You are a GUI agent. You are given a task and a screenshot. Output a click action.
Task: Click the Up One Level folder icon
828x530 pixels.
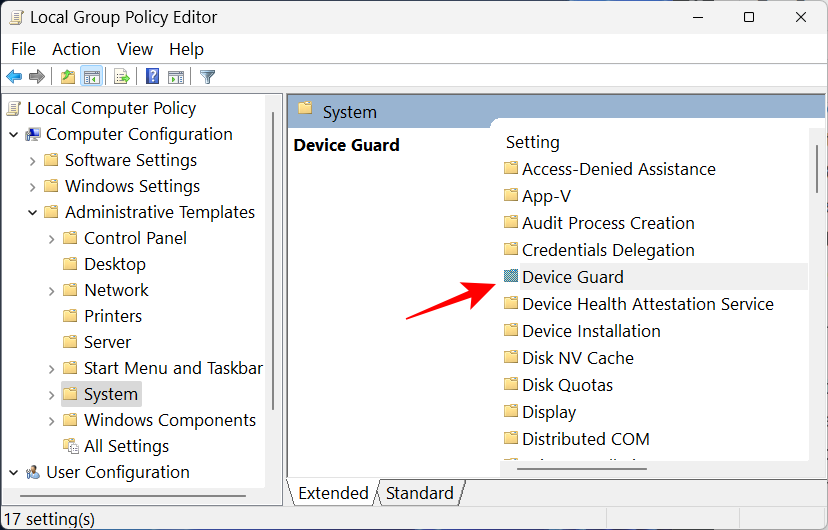67,77
